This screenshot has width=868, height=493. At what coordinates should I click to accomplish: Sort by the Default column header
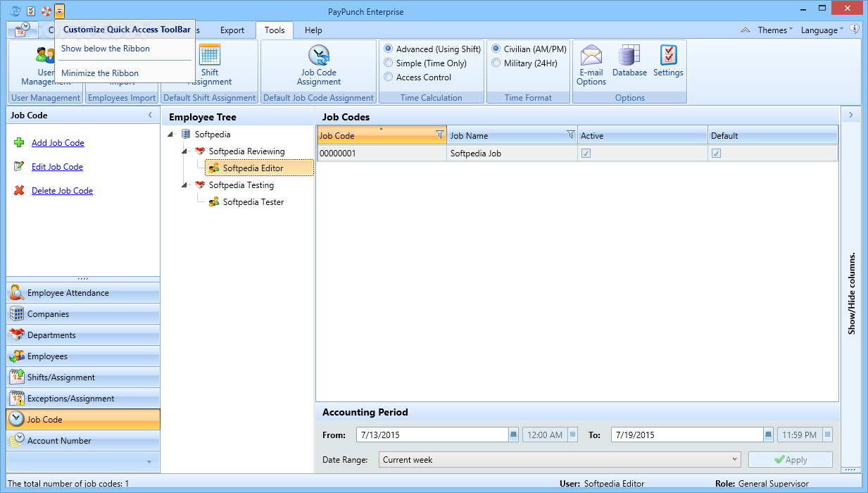tap(773, 135)
